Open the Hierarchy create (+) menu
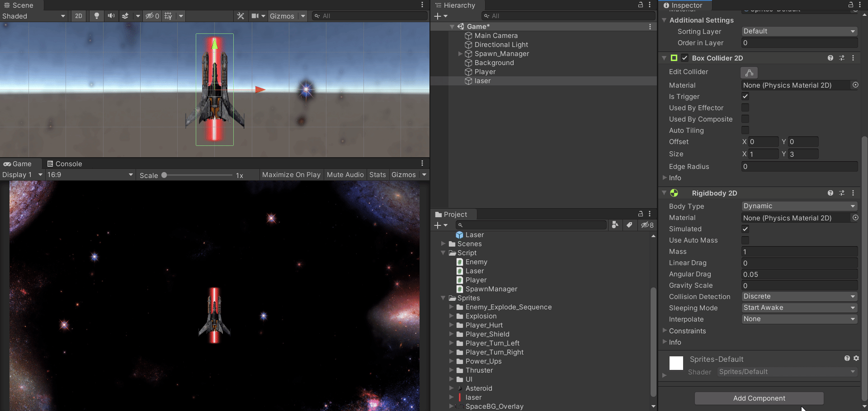This screenshot has width=868, height=411. coord(441,16)
